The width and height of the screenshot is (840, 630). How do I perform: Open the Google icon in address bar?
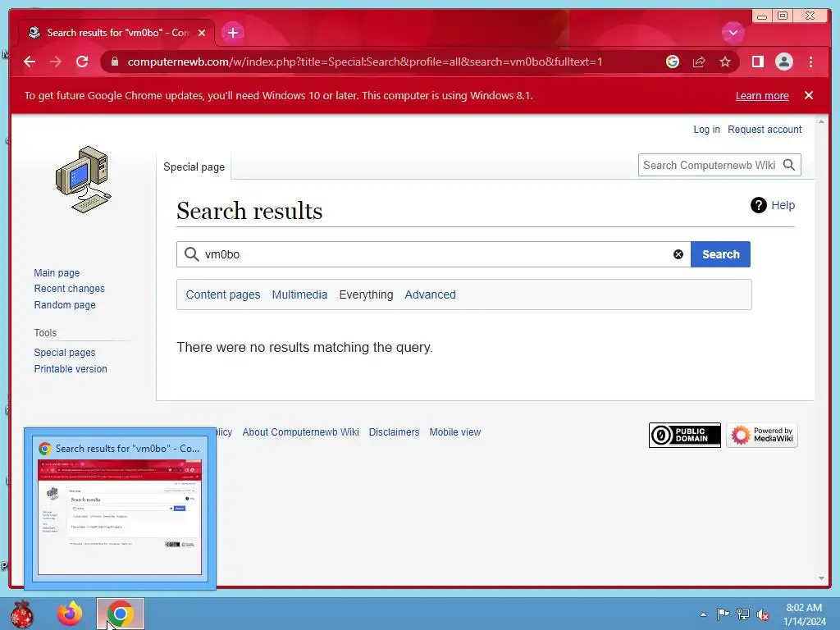point(673,62)
